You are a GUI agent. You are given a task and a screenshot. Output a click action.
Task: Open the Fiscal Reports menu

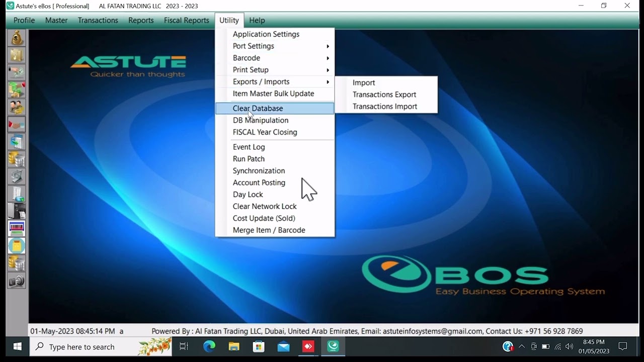pyautogui.click(x=187, y=20)
